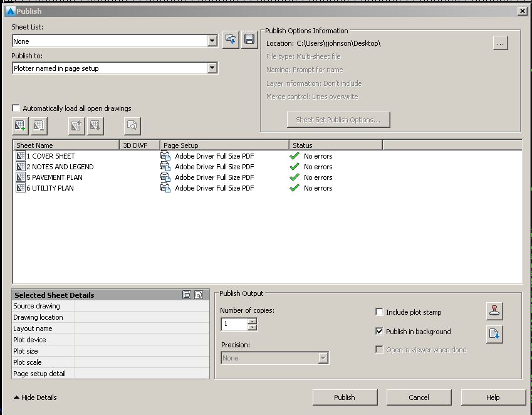Save the sheet list with the disk icon
Screen dimensions: 532x415
click(x=249, y=39)
